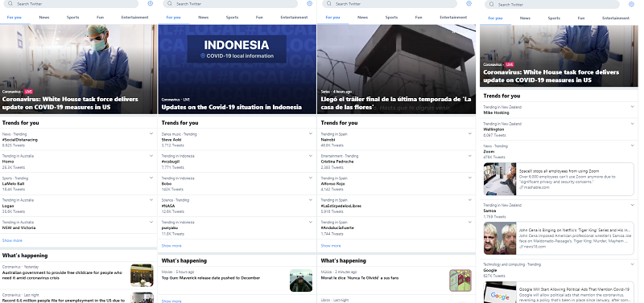
Task: Click Show more under NSW and Victoria
Action: coord(12,240)
